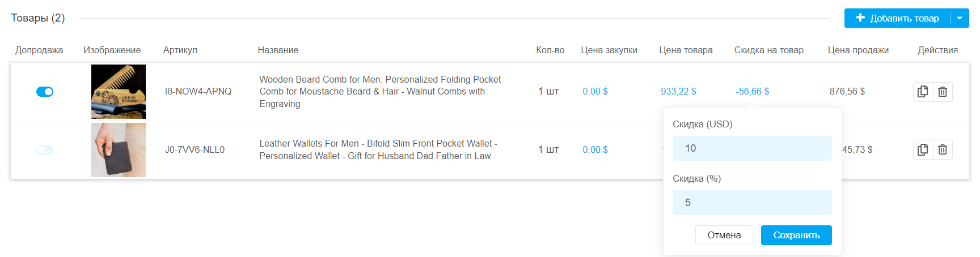This screenshot has width=980, height=257.
Task: Focus the Скидка (USD) input field
Action: [752, 148]
